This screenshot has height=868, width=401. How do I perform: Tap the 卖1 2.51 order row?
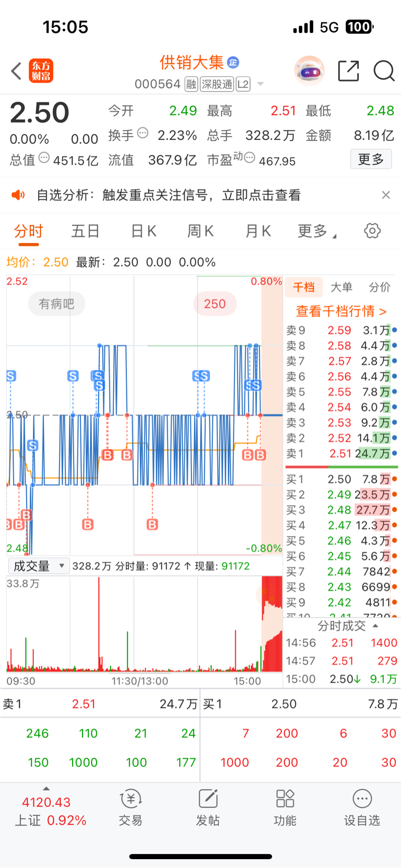341,454
